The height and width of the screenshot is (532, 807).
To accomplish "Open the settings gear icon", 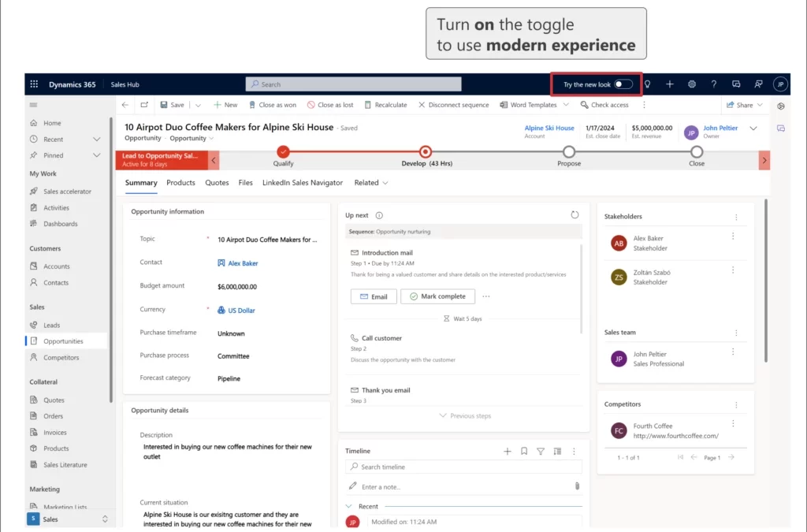I will [x=692, y=84].
